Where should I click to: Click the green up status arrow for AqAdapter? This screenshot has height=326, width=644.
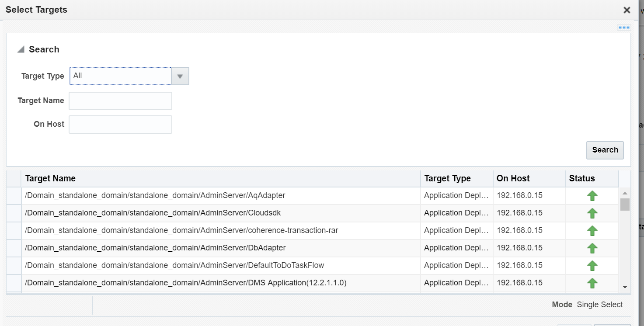coord(592,195)
